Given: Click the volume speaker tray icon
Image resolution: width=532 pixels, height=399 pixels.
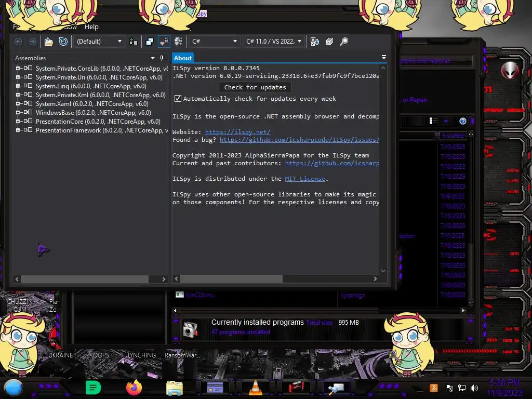Looking at the screenshot, I should [x=474, y=388].
